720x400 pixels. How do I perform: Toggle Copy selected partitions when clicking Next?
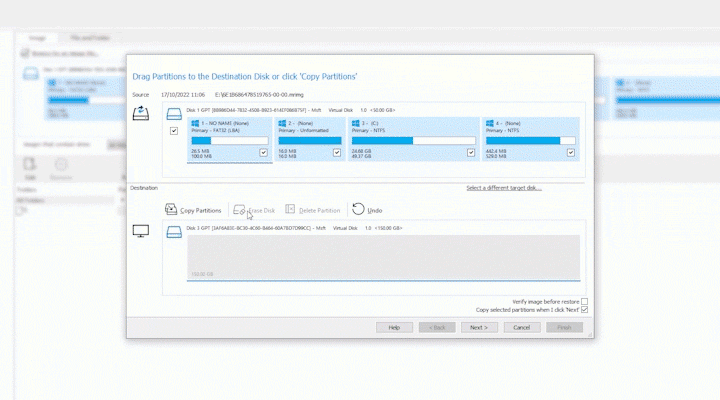point(585,310)
